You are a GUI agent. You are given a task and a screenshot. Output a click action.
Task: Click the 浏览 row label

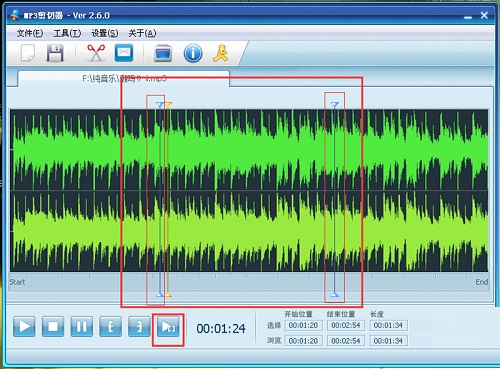pos(274,341)
